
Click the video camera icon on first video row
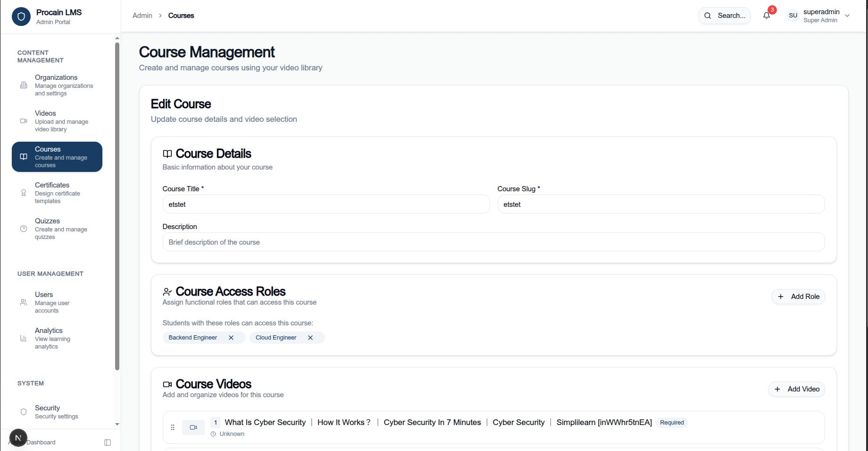[193, 427]
